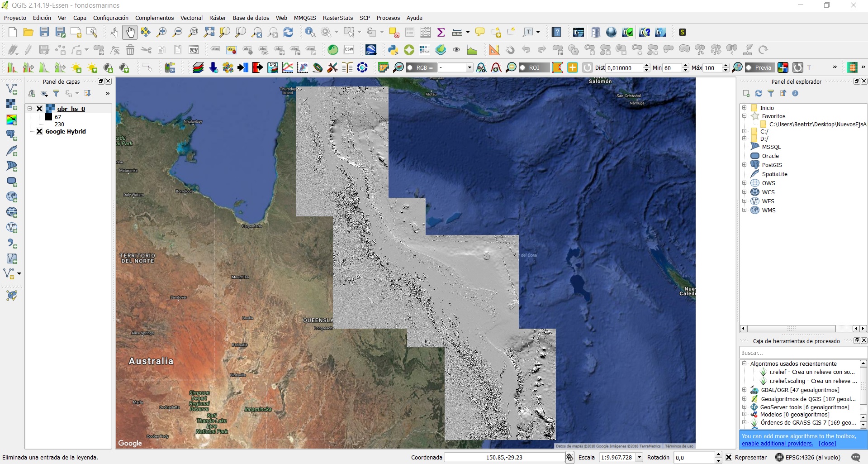This screenshot has width=868, height=464.
Task: Save the project with the floppy disk icon
Action: (x=44, y=32)
